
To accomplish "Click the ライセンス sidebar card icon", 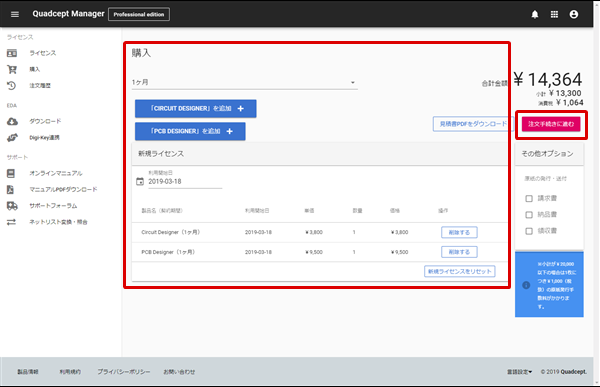I will (x=12, y=53).
